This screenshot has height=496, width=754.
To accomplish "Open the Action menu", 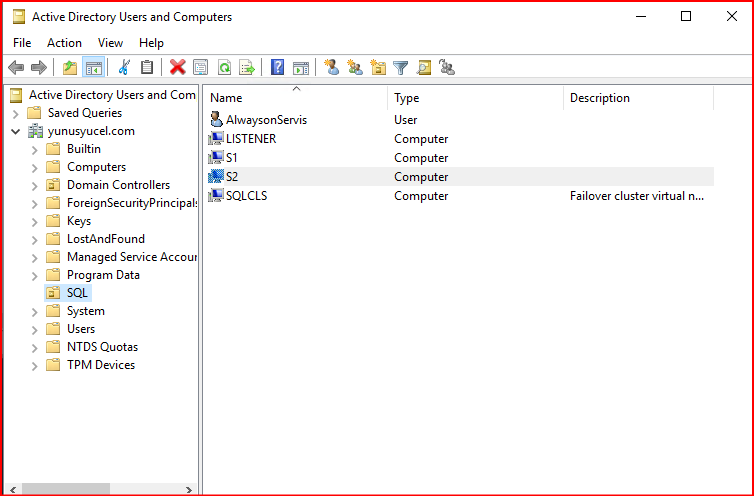I will [x=64, y=43].
